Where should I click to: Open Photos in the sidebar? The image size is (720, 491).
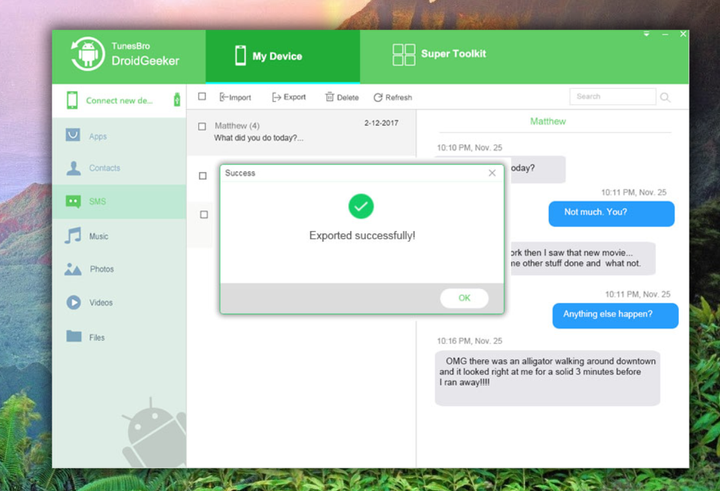[119, 269]
